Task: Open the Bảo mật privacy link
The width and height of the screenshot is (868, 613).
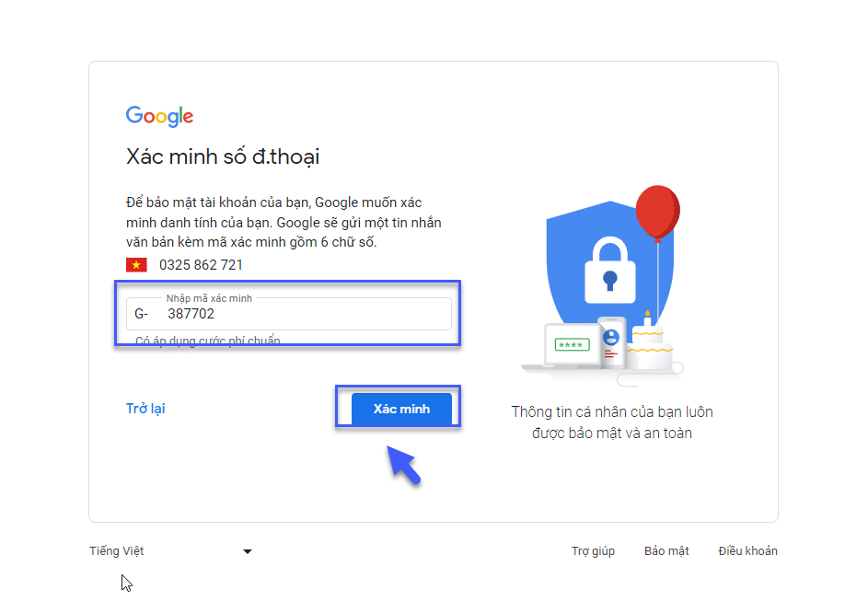Action: click(x=666, y=551)
